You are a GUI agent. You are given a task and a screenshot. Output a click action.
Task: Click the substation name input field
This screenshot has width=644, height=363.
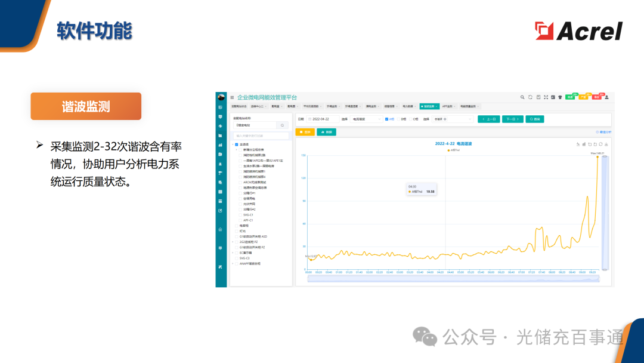(x=255, y=125)
